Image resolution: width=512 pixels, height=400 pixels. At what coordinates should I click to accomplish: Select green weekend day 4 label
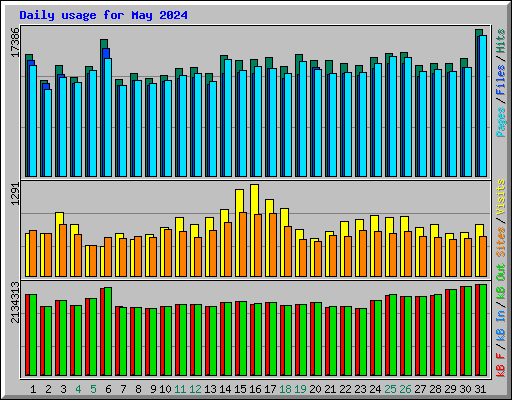(78, 389)
